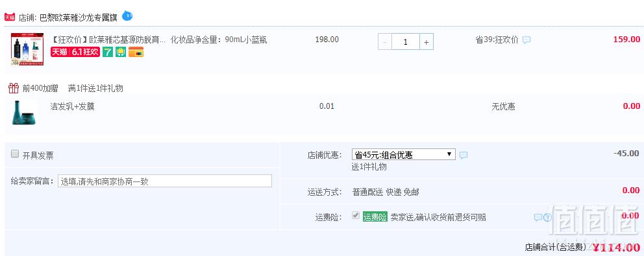Decrease quantity with the minus button

pyautogui.click(x=385, y=42)
